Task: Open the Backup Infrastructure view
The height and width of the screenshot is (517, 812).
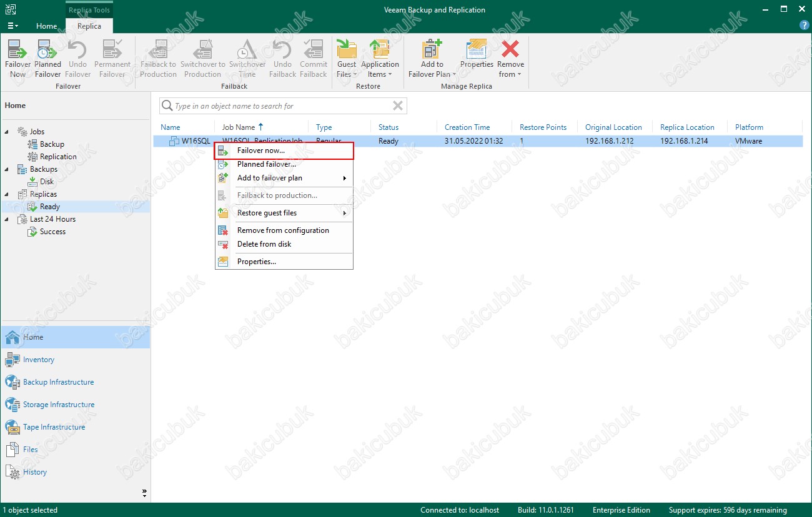Action: pos(75,382)
